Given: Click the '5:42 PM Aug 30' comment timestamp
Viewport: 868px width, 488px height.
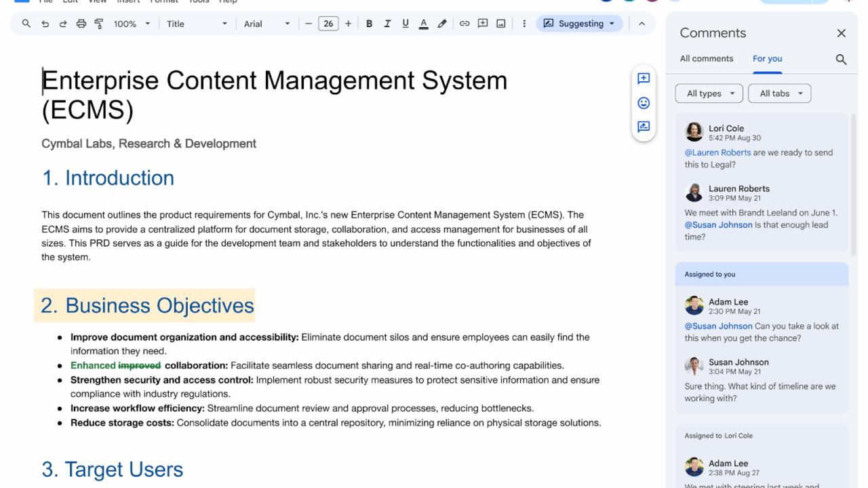Looking at the screenshot, I should [x=734, y=138].
